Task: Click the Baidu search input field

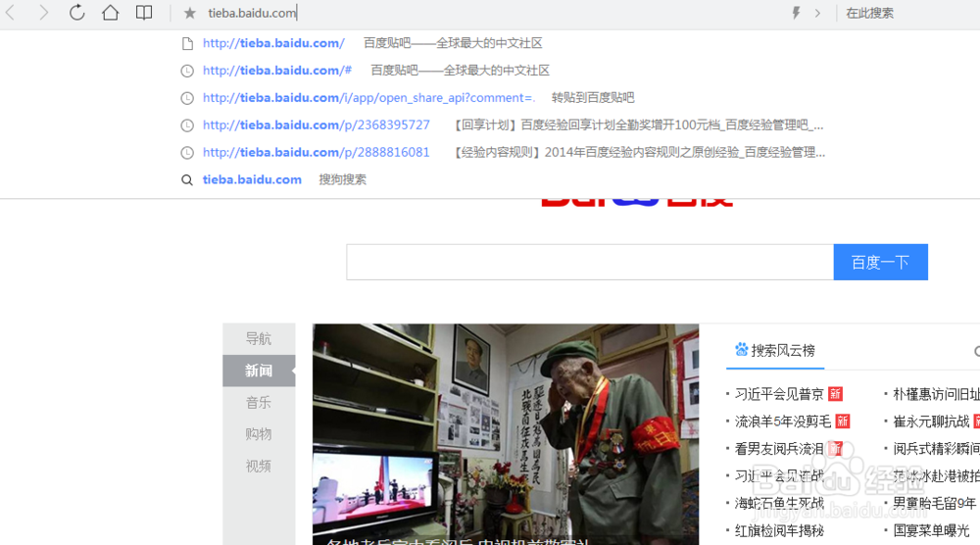Action: coord(590,262)
